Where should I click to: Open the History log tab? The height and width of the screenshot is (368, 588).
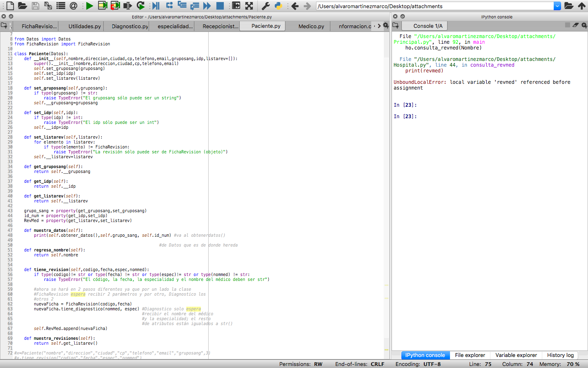(x=560, y=355)
